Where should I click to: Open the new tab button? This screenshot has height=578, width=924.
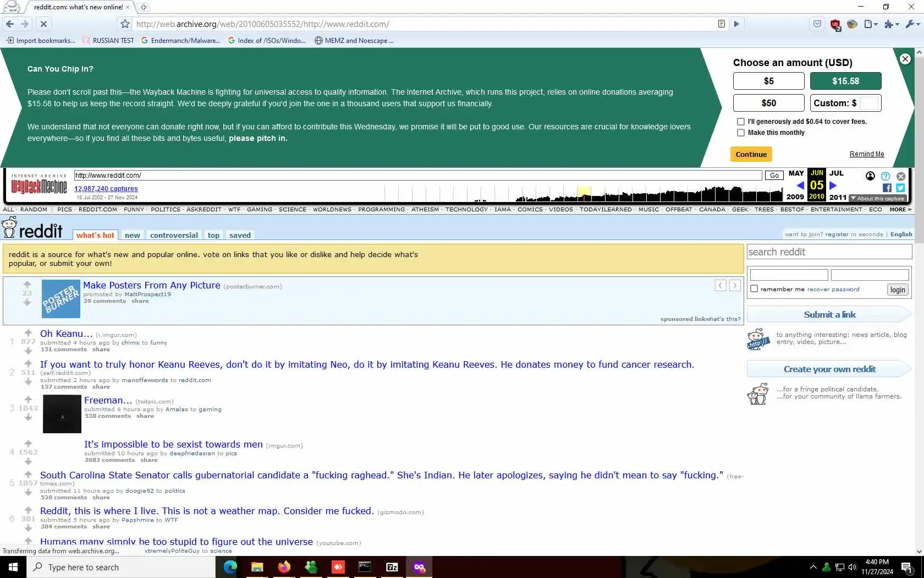[x=144, y=7]
